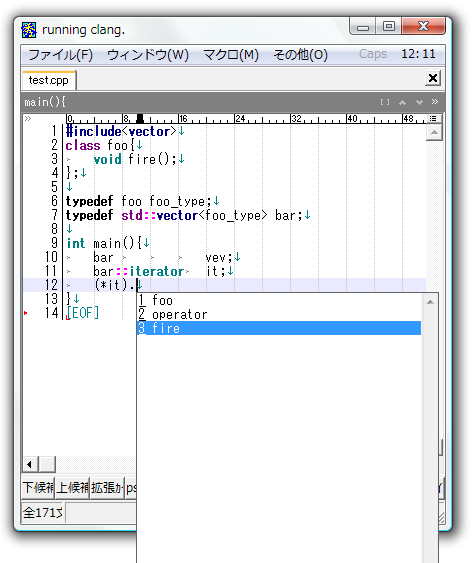Open the ウィンドウ(W) menu
The height and width of the screenshot is (563, 473).
click(x=148, y=55)
